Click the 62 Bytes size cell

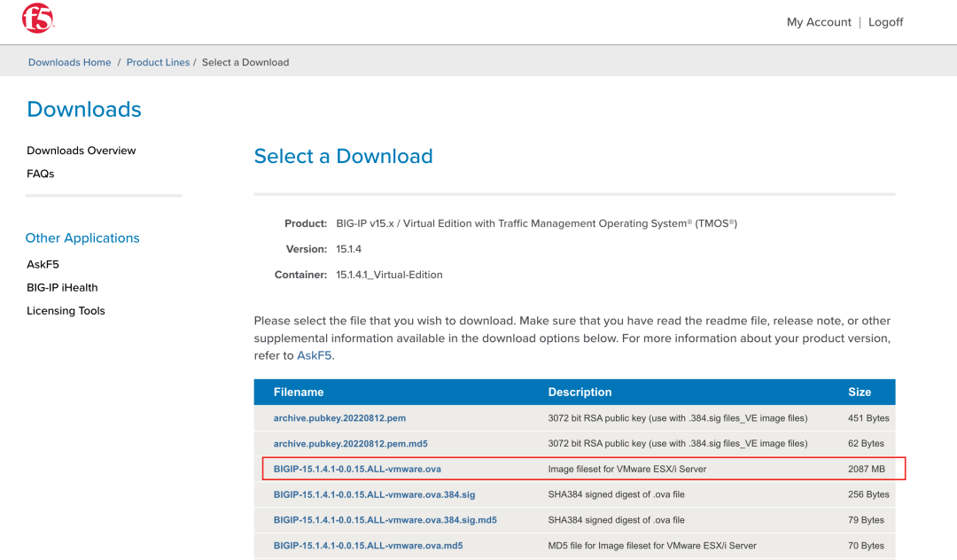pos(866,444)
